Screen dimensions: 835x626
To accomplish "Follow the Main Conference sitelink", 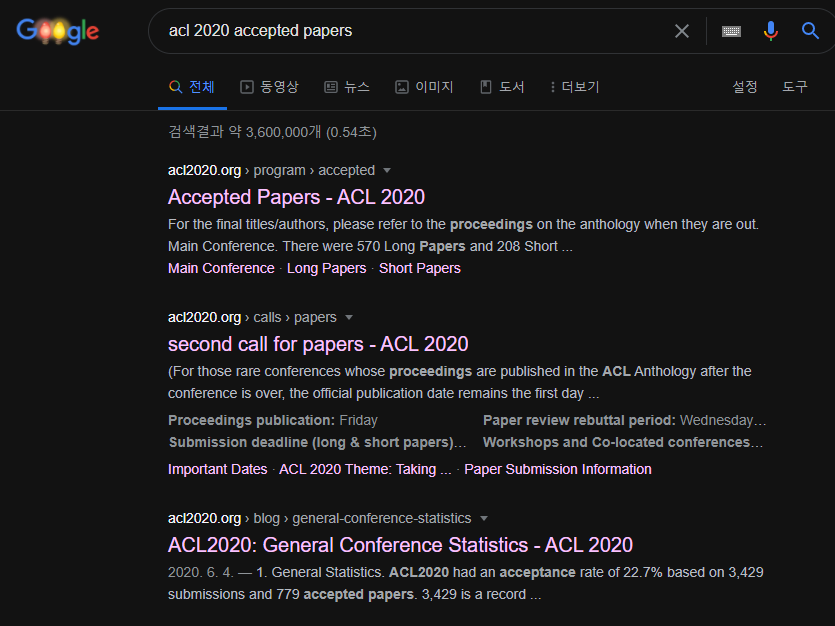I will pyautogui.click(x=221, y=268).
